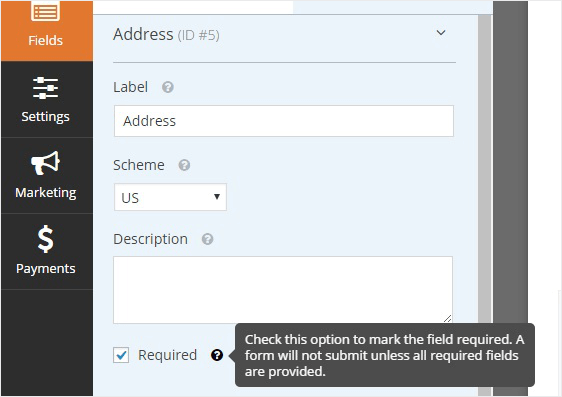Open the Fields panel icon
Screen dimensions: 562x397
click(x=46, y=11)
